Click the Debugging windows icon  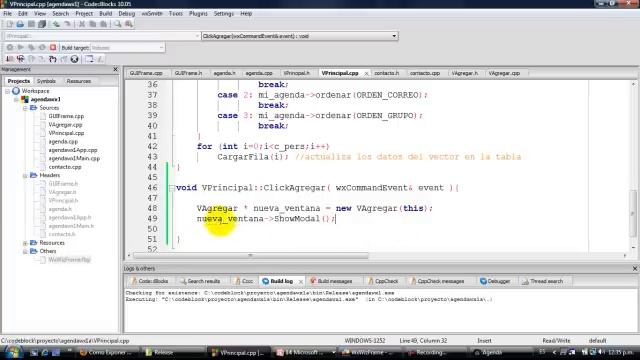pyautogui.click(x=89, y=59)
